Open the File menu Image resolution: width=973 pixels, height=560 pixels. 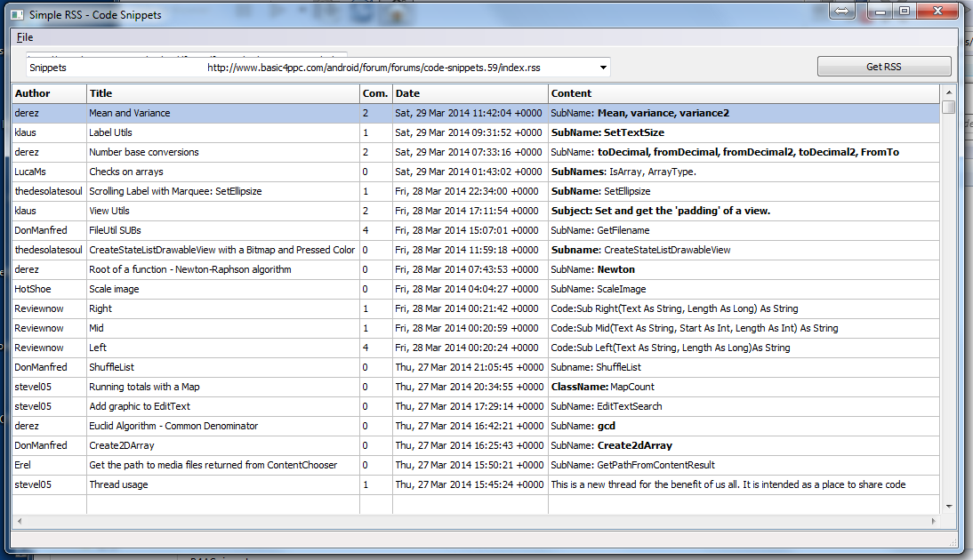click(24, 37)
